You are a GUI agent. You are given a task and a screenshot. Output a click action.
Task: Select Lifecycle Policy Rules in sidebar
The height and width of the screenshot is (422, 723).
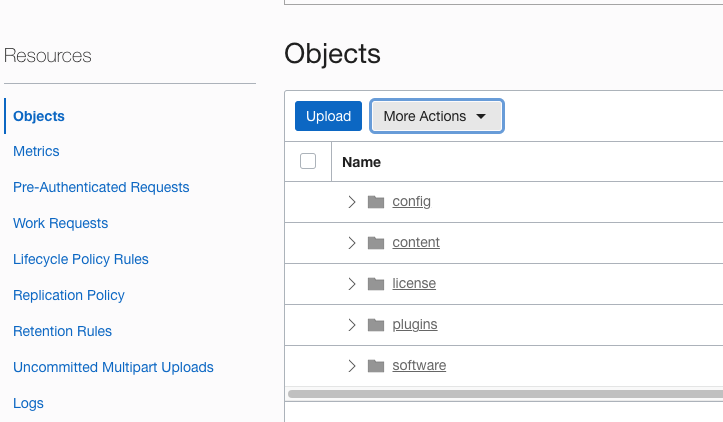click(x=81, y=259)
